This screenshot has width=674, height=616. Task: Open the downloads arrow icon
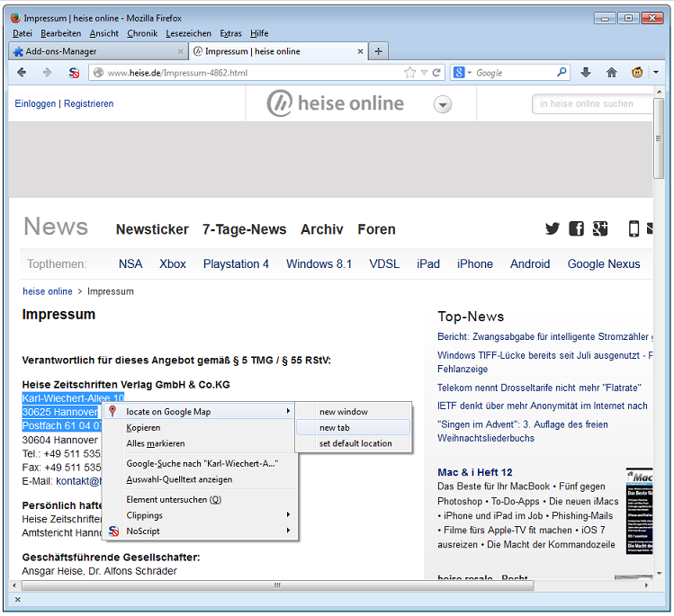point(586,73)
